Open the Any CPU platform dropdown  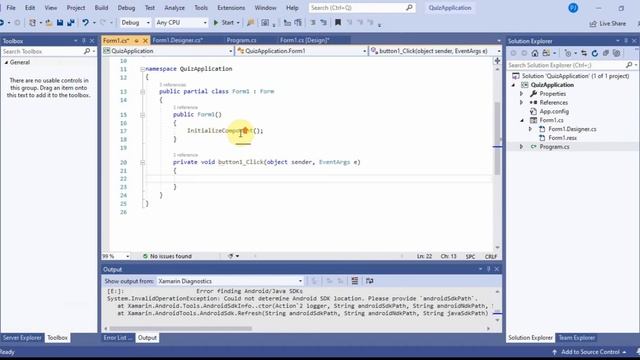(182, 22)
